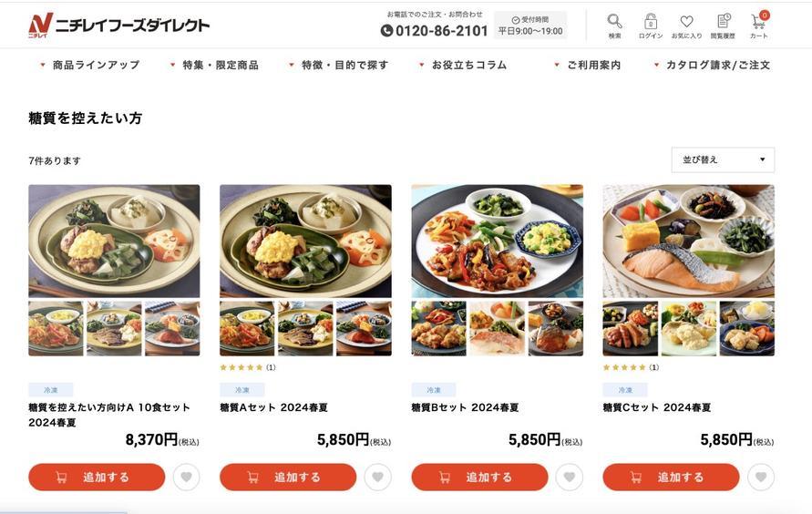Add 糖質Aセット to cart with 追加する
The width and height of the screenshot is (812, 514).
point(288,478)
